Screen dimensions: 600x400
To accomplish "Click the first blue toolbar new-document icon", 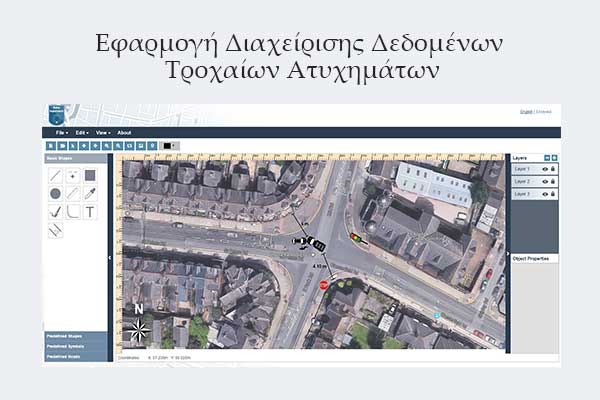I will (51, 146).
